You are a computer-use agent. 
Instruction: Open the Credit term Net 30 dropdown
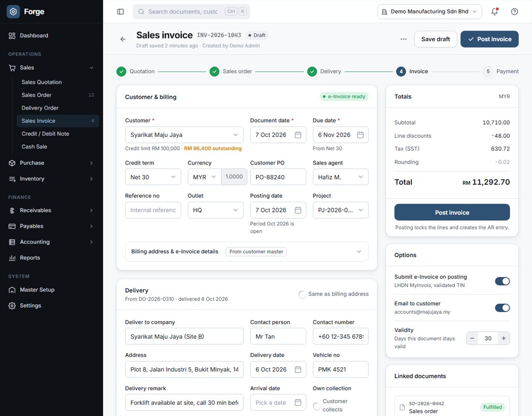pyautogui.click(x=153, y=177)
